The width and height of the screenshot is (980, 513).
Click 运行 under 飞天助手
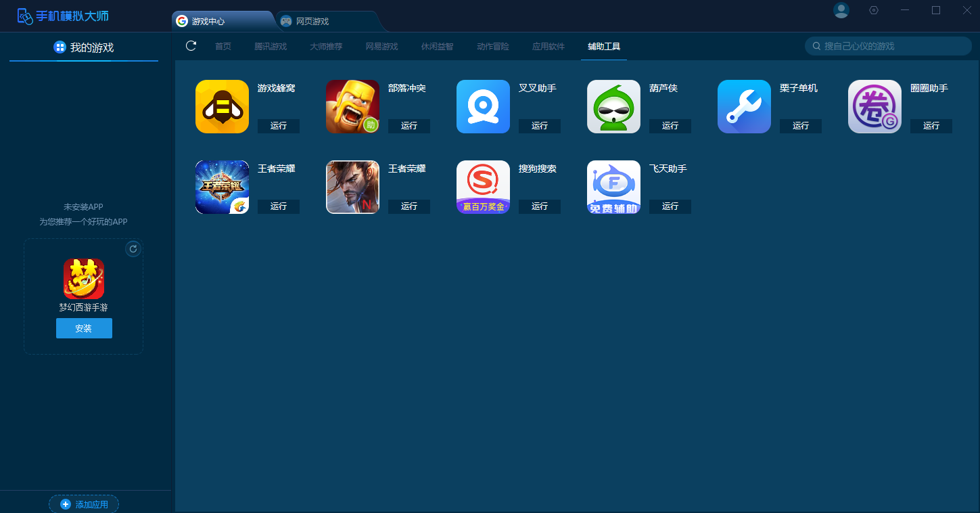click(x=670, y=206)
